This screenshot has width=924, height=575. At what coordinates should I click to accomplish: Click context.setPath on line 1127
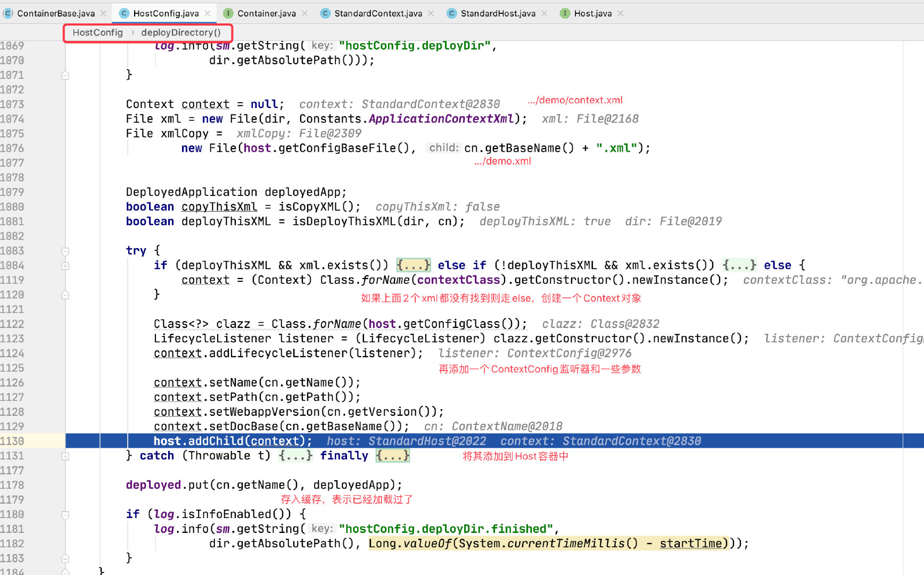(x=205, y=397)
